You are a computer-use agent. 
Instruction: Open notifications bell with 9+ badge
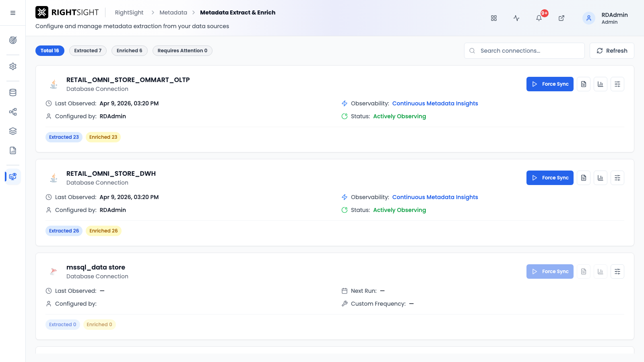[539, 18]
